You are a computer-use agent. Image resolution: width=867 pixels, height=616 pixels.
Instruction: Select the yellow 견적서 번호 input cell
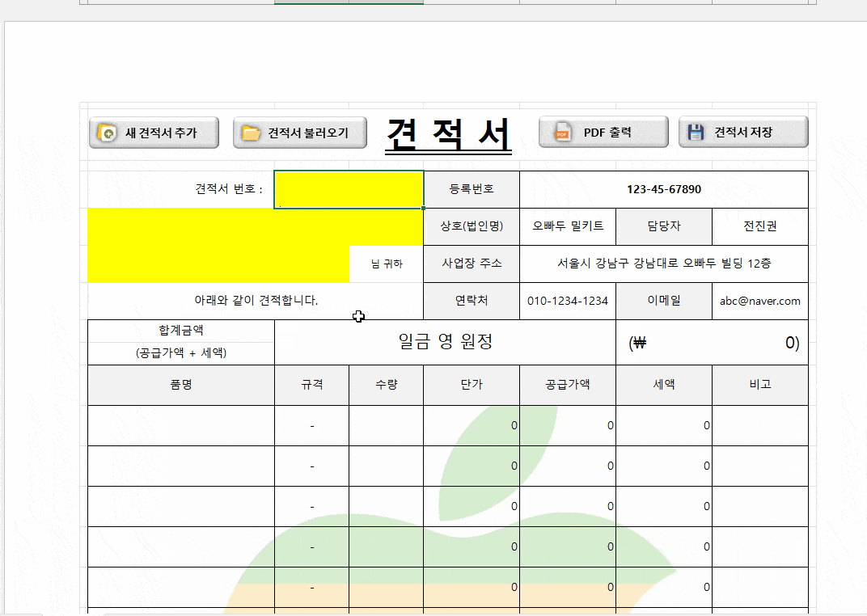(x=349, y=189)
